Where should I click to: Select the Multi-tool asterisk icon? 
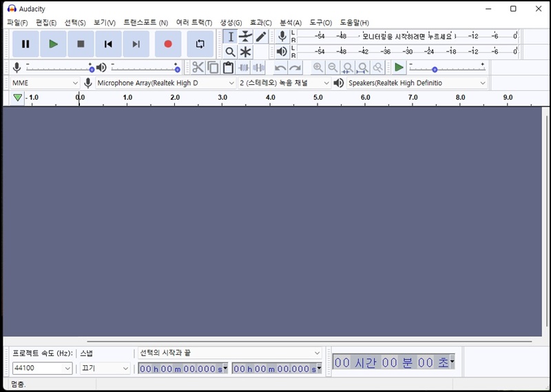[245, 52]
